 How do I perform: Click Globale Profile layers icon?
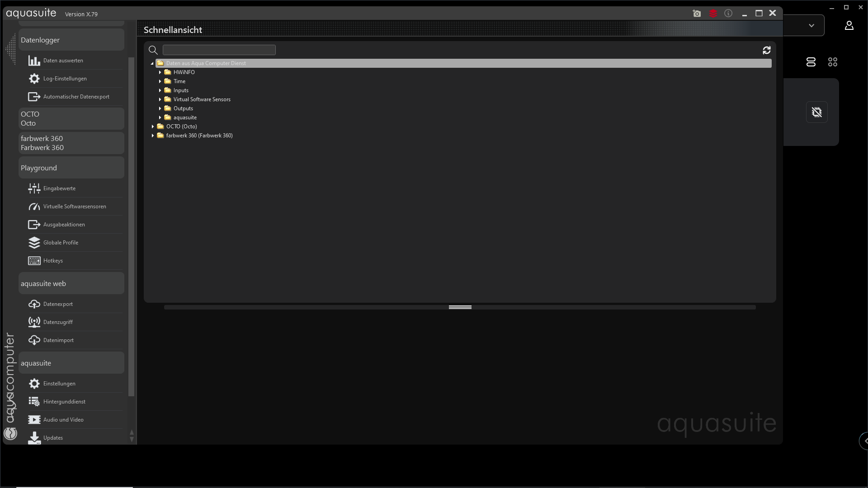click(34, 243)
